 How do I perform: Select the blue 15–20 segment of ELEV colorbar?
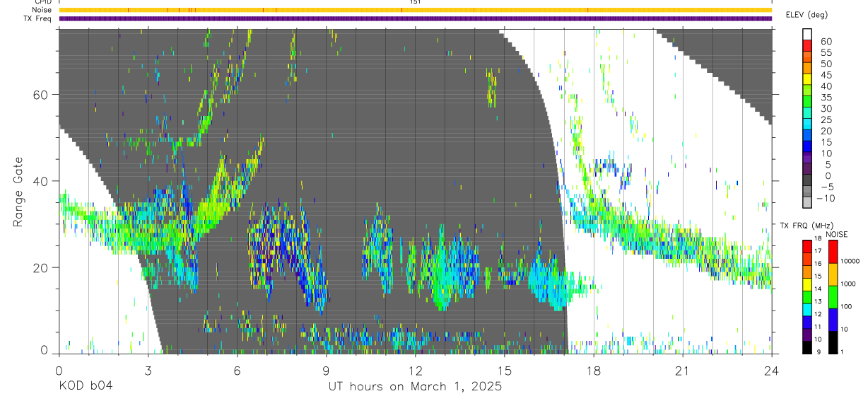point(807,136)
